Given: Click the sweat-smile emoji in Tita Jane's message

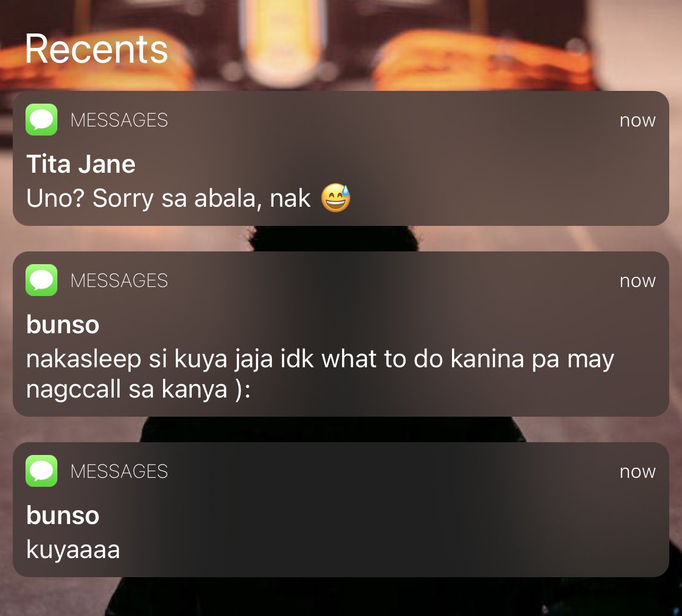Looking at the screenshot, I should [x=336, y=198].
